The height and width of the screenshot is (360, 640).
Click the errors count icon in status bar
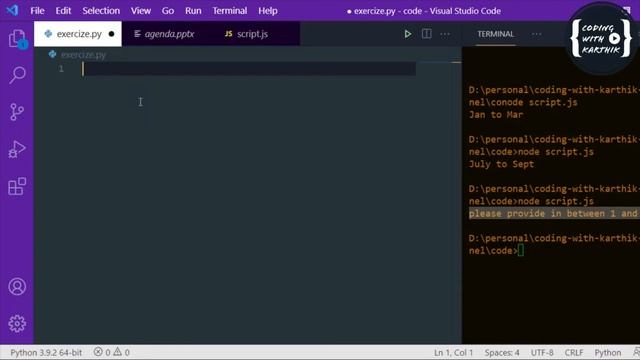tap(98, 352)
